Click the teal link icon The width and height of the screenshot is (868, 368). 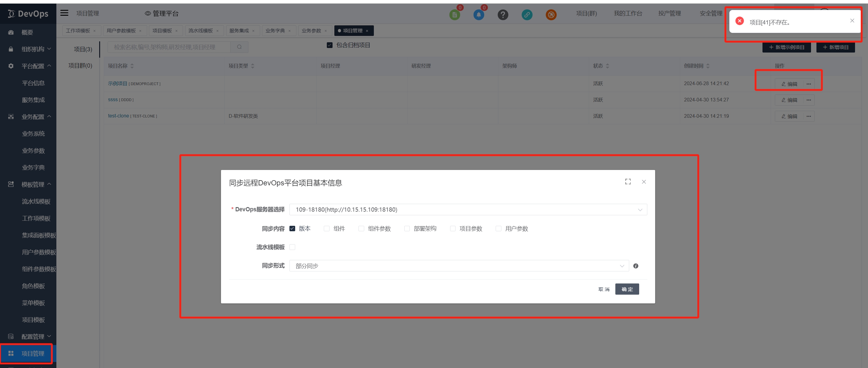coord(527,15)
